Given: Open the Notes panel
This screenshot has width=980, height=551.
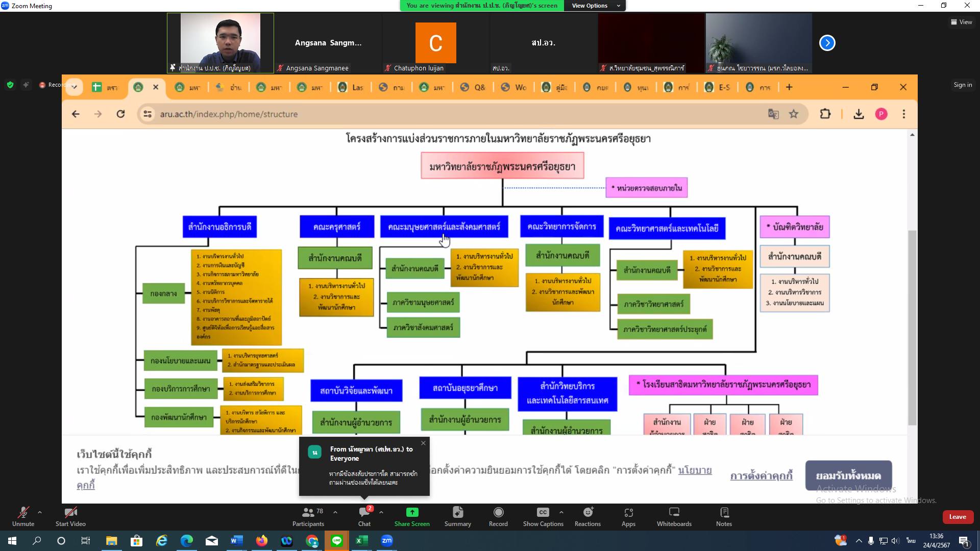Looking at the screenshot, I should 724,516.
